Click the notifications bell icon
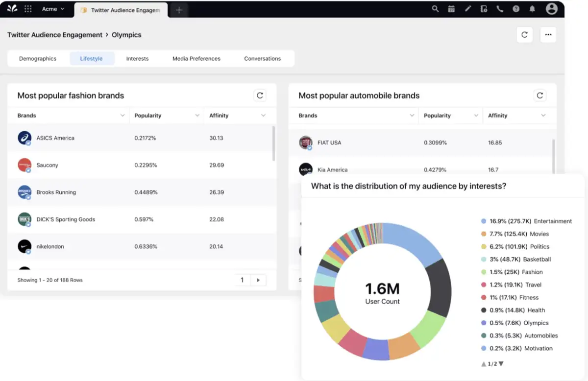The height and width of the screenshot is (381, 588). (x=532, y=8)
